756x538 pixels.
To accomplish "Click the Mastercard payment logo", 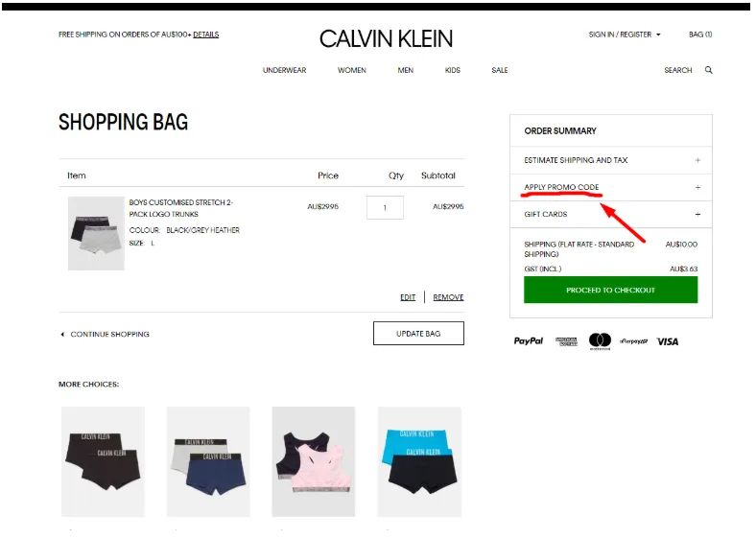I will click(x=600, y=340).
